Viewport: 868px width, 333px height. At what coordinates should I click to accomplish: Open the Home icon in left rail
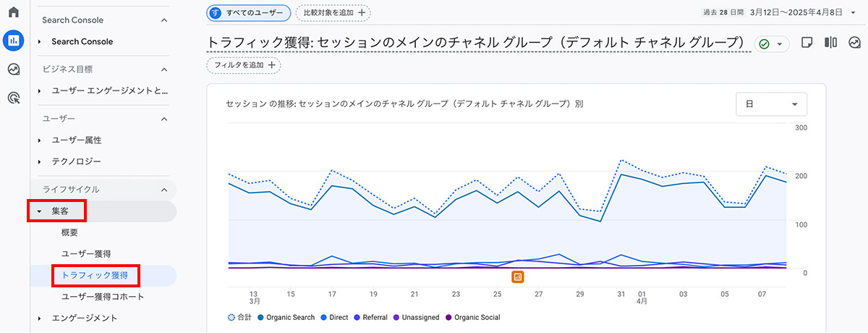click(13, 12)
